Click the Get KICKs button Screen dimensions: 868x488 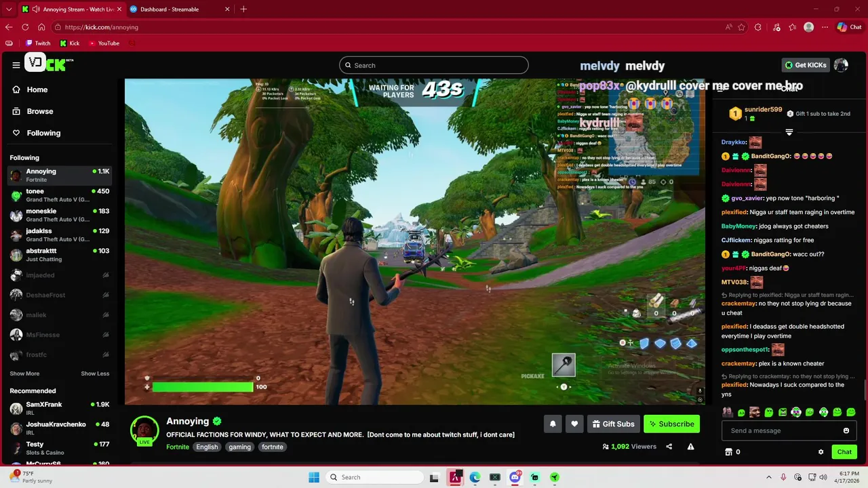[806, 65]
